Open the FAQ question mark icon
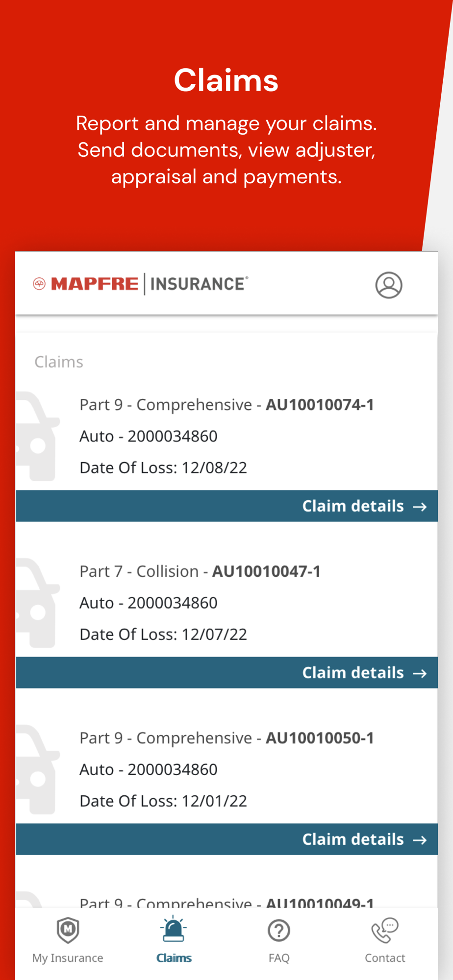 coord(279,931)
